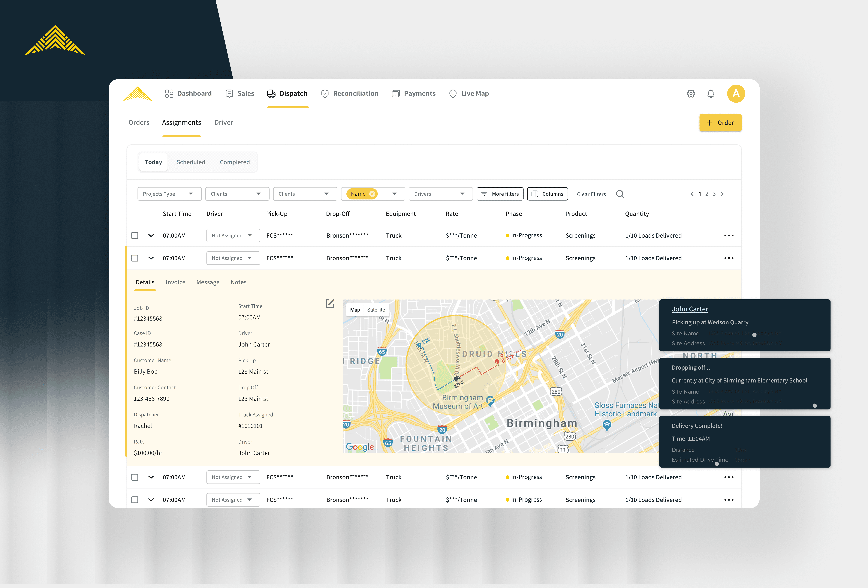This screenshot has height=588, width=868.
Task: Select checkbox on last visible row
Action: 135,500
